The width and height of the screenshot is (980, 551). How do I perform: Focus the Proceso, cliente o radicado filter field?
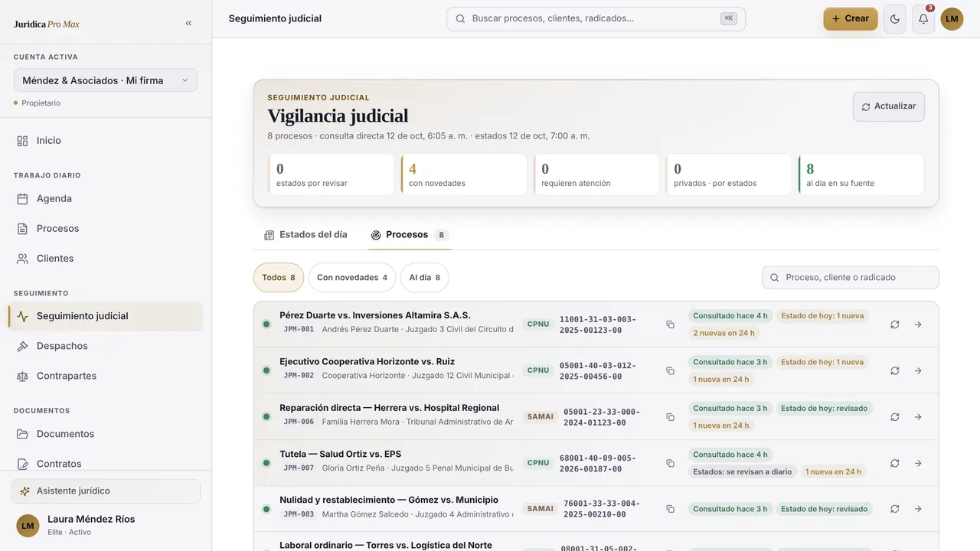(x=851, y=278)
